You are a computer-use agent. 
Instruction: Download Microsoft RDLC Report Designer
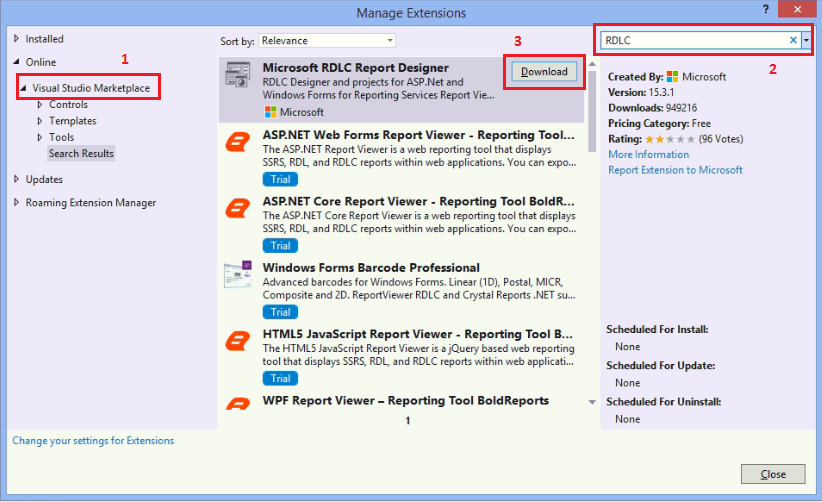(544, 72)
